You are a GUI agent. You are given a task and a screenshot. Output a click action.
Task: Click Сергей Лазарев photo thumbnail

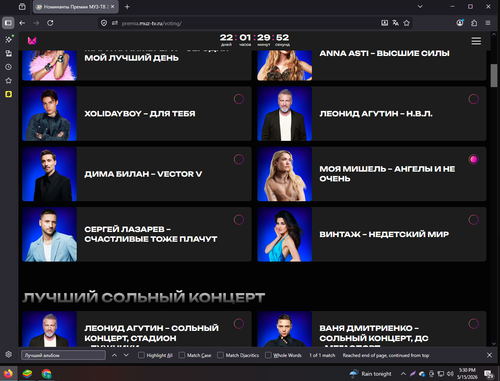point(50,234)
